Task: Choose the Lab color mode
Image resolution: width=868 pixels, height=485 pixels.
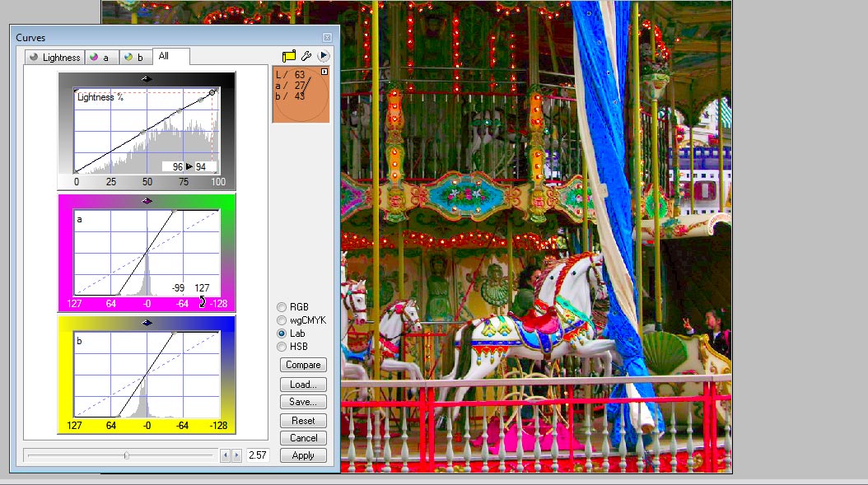Action: (x=292, y=333)
